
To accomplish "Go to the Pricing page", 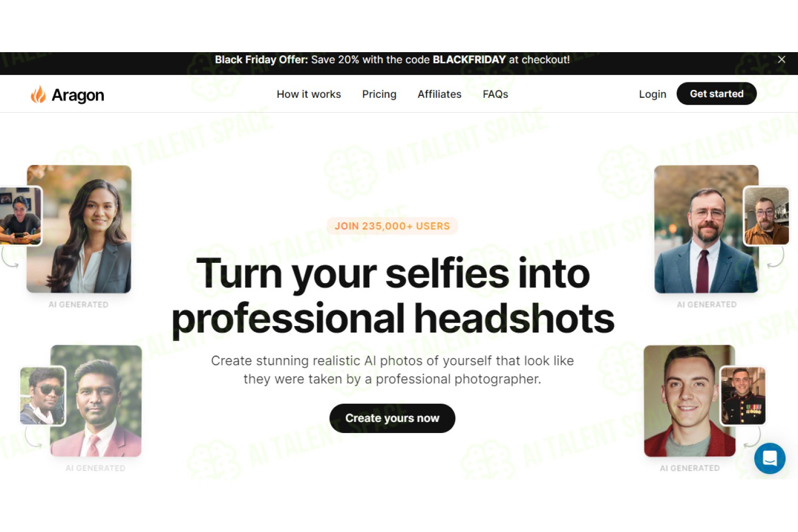I will point(379,94).
